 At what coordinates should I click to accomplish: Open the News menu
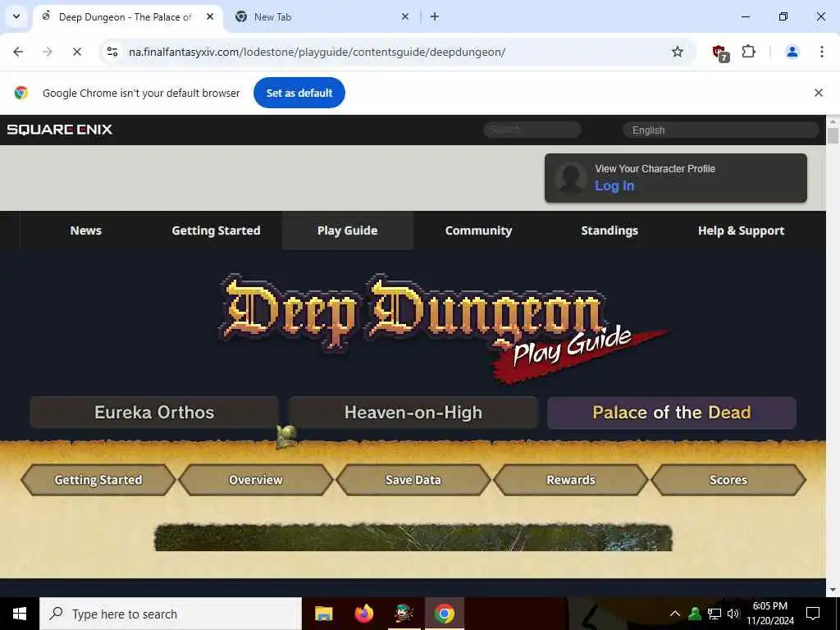85,231
